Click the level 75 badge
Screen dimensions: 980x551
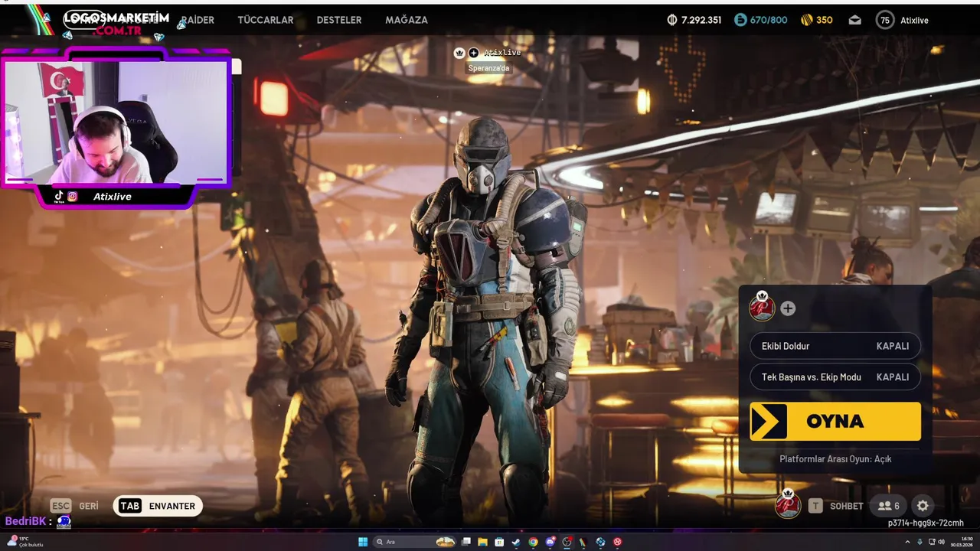pos(885,20)
